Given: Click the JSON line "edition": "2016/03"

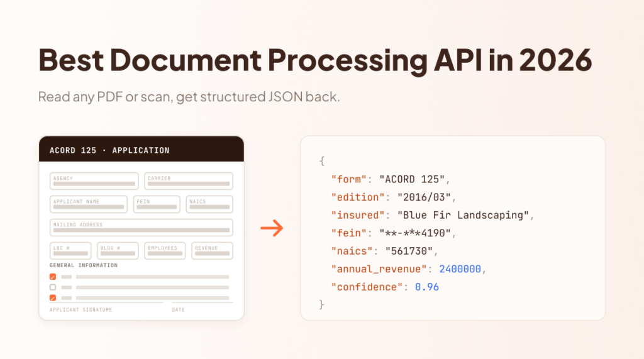Looking at the screenshot, I should coord(394,197).
